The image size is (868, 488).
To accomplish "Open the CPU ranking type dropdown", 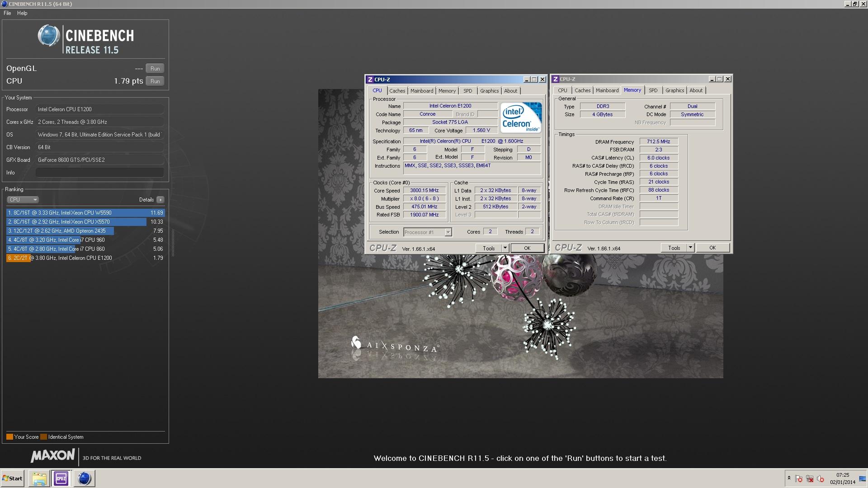I will point(23,200).
